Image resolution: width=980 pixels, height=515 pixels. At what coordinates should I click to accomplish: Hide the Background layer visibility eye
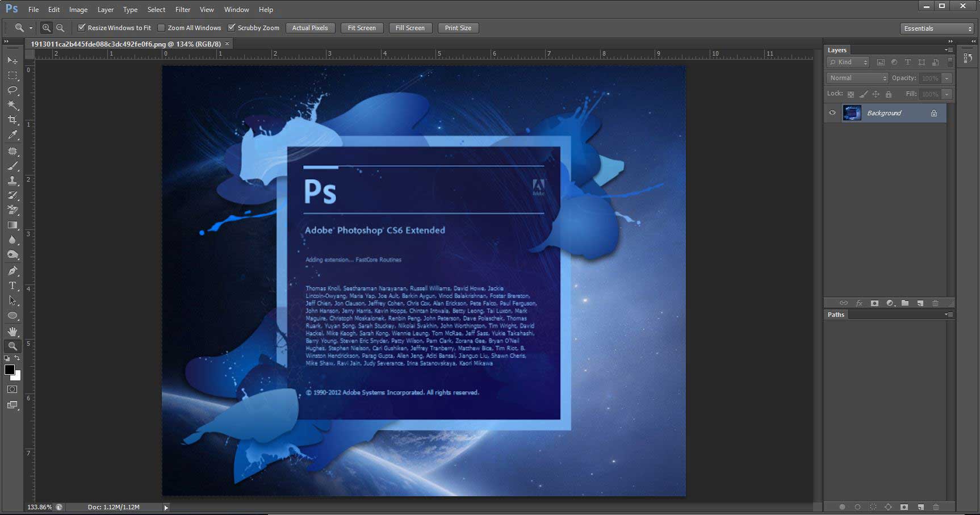pos(832,113)
